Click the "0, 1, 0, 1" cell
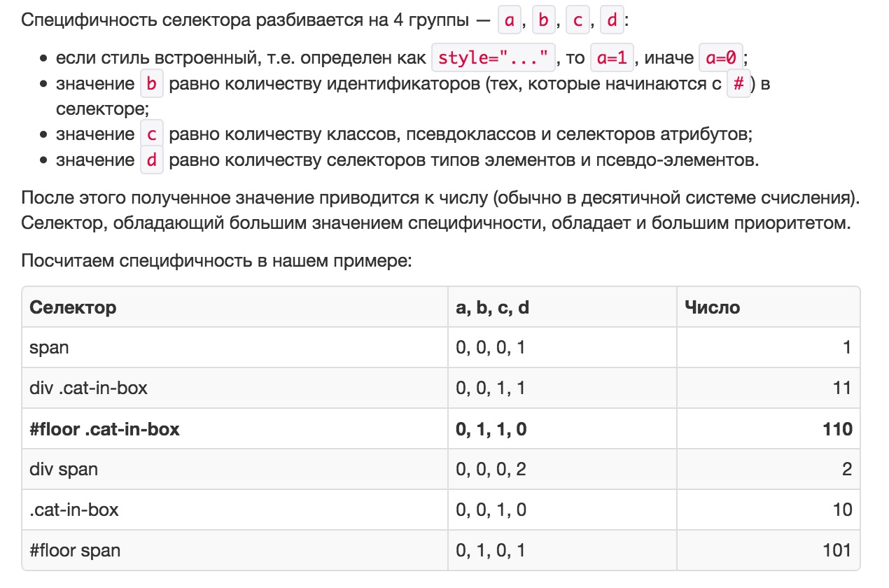 tap(490, 550)
